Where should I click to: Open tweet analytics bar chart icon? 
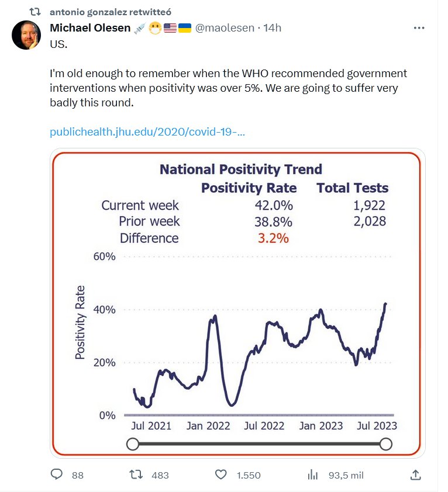point(313,475)
